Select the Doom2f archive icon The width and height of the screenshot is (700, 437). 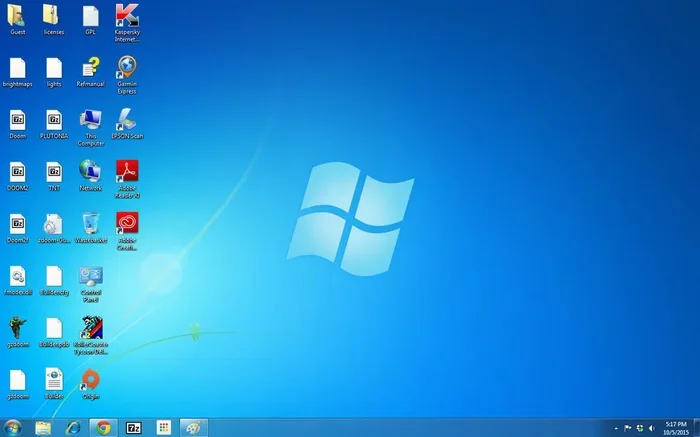tap(17, 224)
